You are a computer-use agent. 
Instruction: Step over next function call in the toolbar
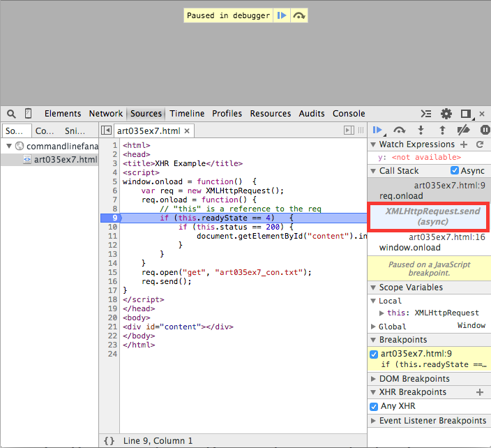400,130
